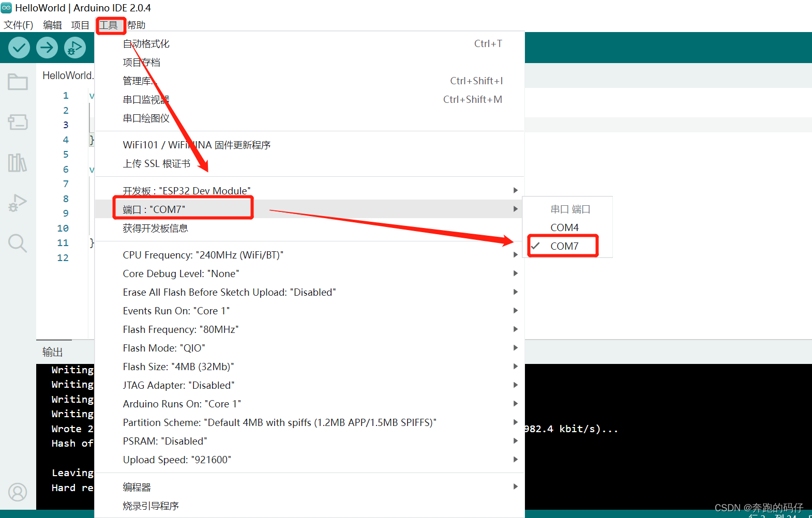Viewport: 812px width, 518px height.
Task: Open 串口监视器 menu entry
Action: pyautogui.click(x=309, y=100)
